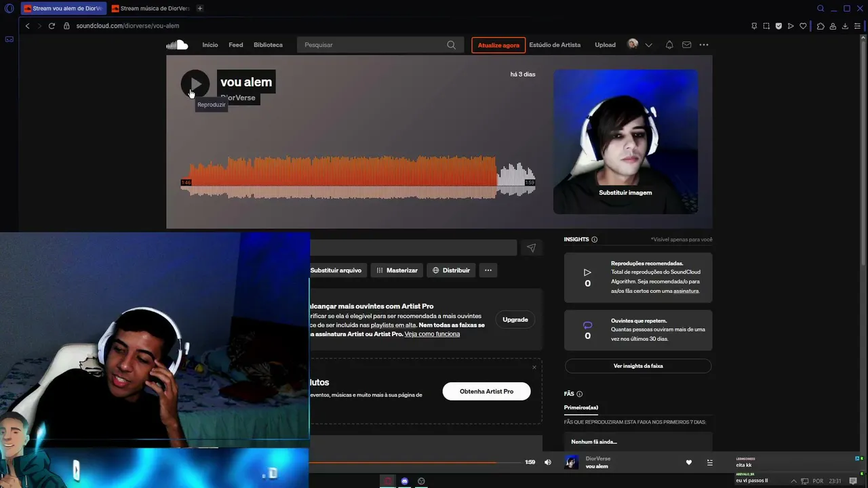Click Substituir arquivo button
The height and width of the screenshot is (488, 868).
pyautogui.click(x=336, y=270)
